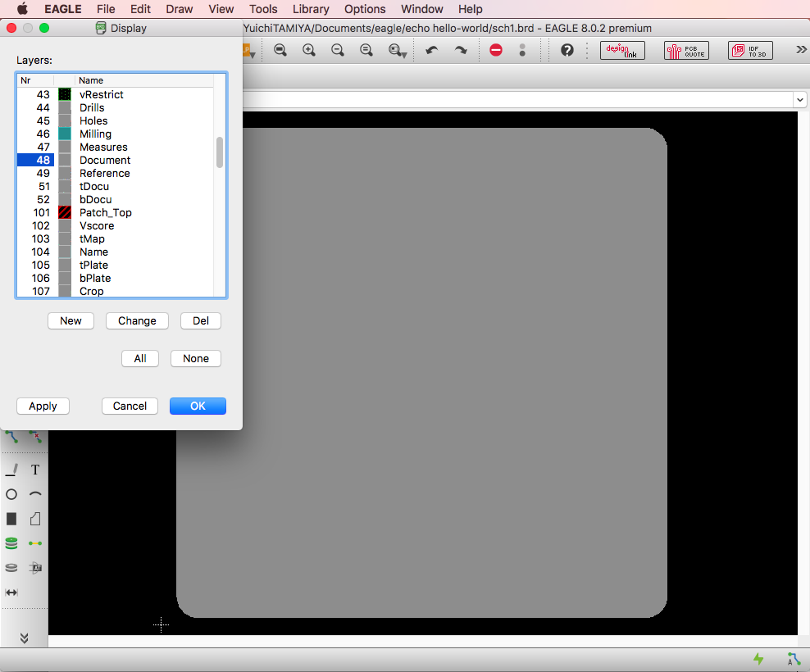Click the Del layer button
Viewport: 810px width, 672px height.
click(x=201, y=320)
